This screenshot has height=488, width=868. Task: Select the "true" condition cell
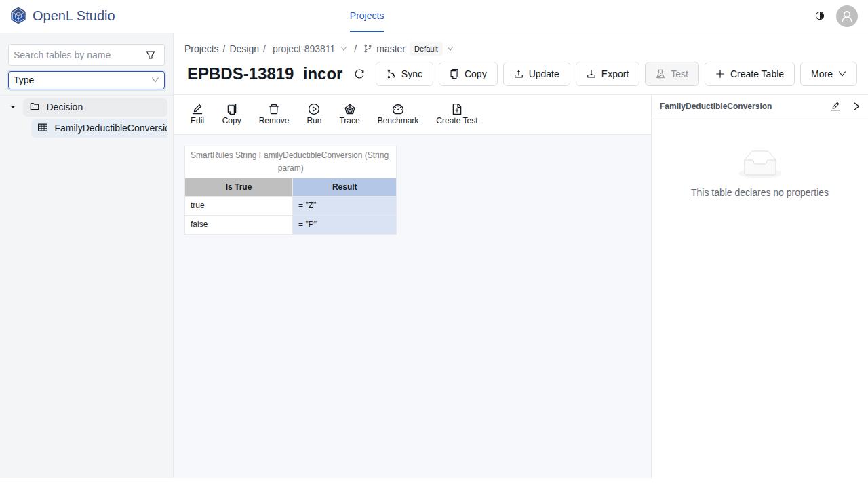point(239,205)
